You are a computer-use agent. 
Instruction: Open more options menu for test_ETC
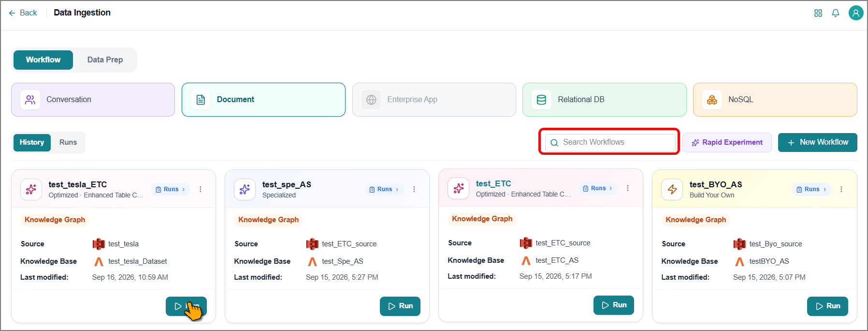(x=628, y=188)
